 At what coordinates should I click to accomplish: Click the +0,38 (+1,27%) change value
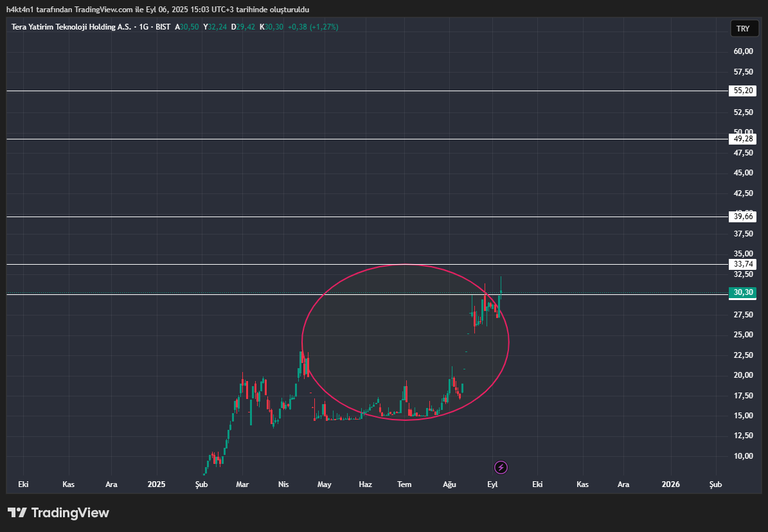tap(313, 27)
